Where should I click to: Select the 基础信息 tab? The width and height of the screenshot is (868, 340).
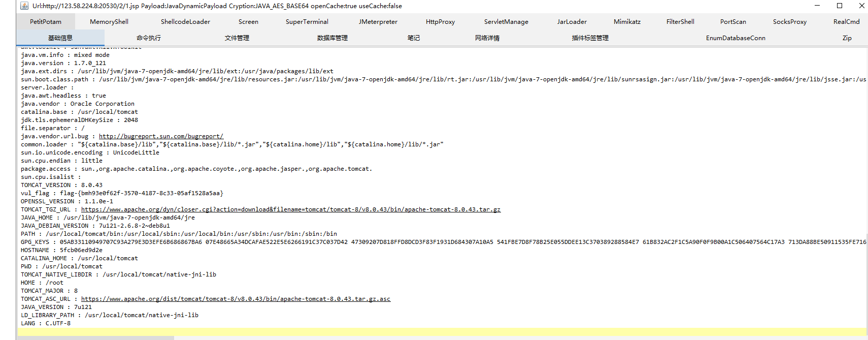pos(60,38)
